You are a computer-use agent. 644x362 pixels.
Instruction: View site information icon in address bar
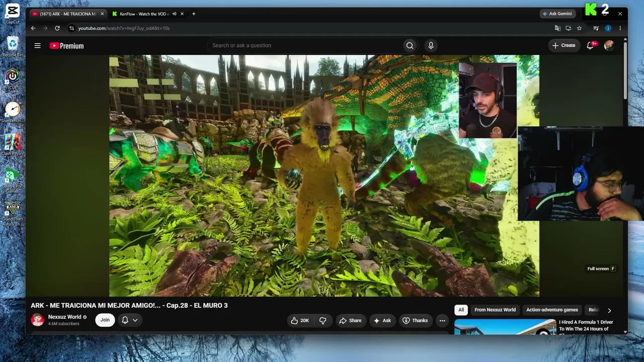pyautogui.click(x=71, y=28)
